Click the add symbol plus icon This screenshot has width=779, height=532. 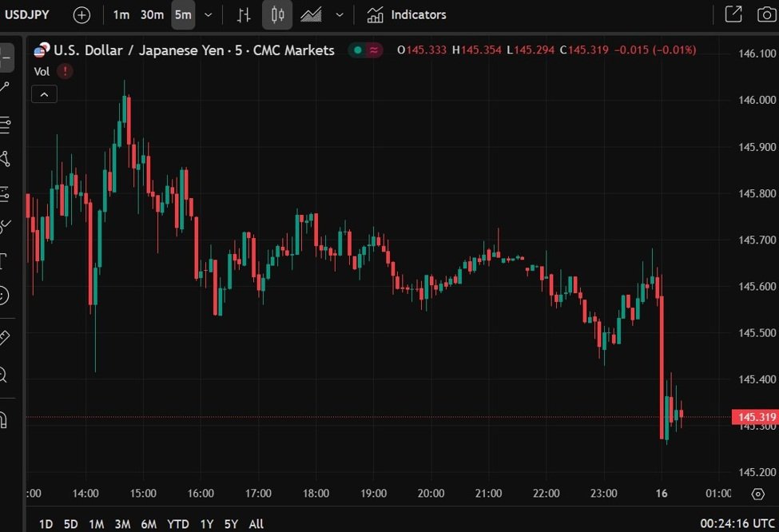coord(81,14)
